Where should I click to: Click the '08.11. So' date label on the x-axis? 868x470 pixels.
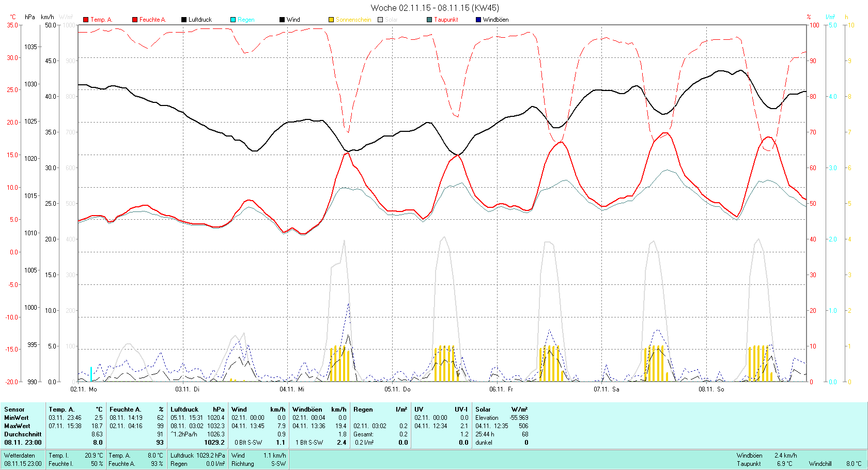click(711, 389)
